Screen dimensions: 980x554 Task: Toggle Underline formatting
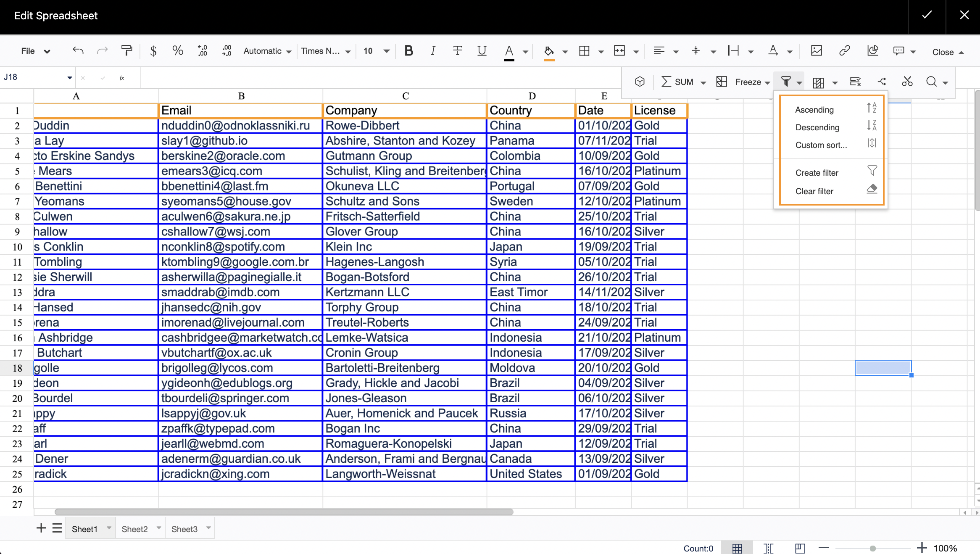[482, 51]
